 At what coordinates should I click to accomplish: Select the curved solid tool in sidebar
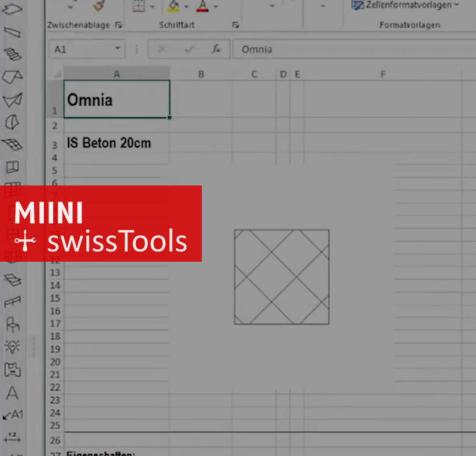point(12,122)
